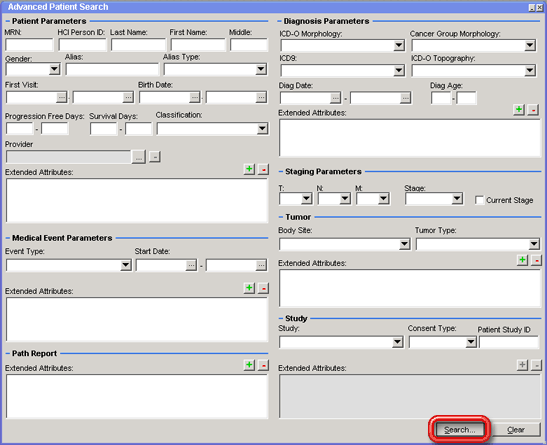Open the Event Type dropdown
The width and height of the screenshot is (547, 445).
pyautogui.click(x=126, y=265)
